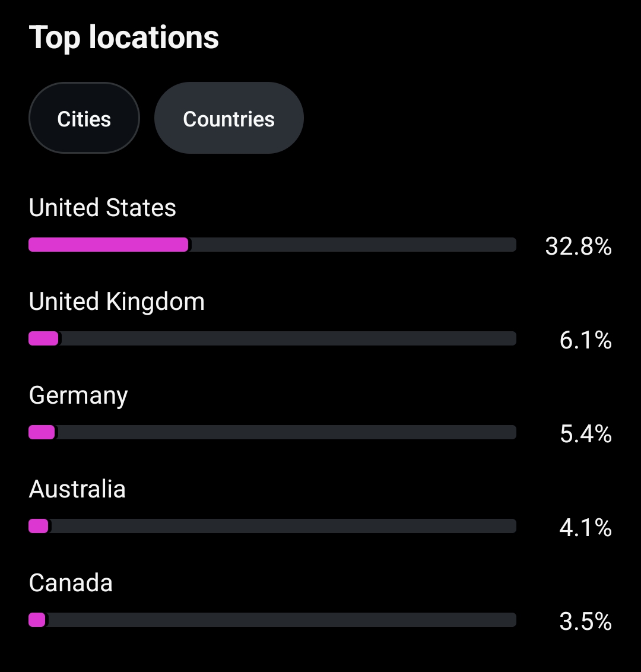Switch to the Cities tab
Viewport: 641px width, 672px height.
[84, 118]
